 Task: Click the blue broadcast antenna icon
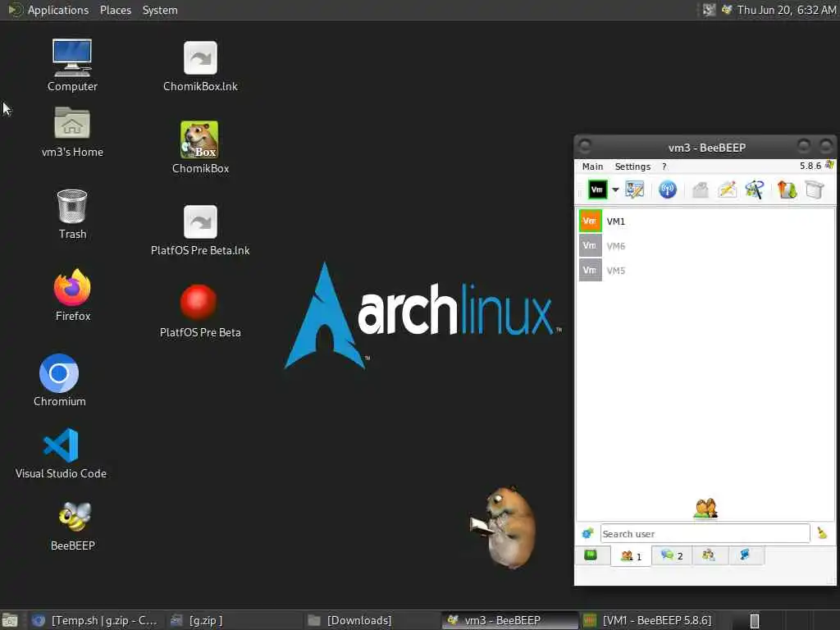coord(668,189)
